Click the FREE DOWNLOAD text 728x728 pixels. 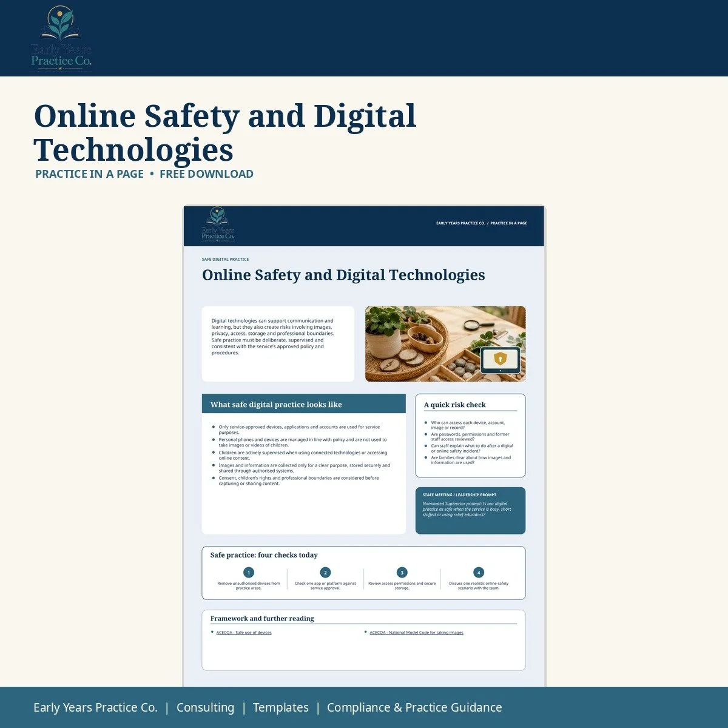tap(206, 174)
